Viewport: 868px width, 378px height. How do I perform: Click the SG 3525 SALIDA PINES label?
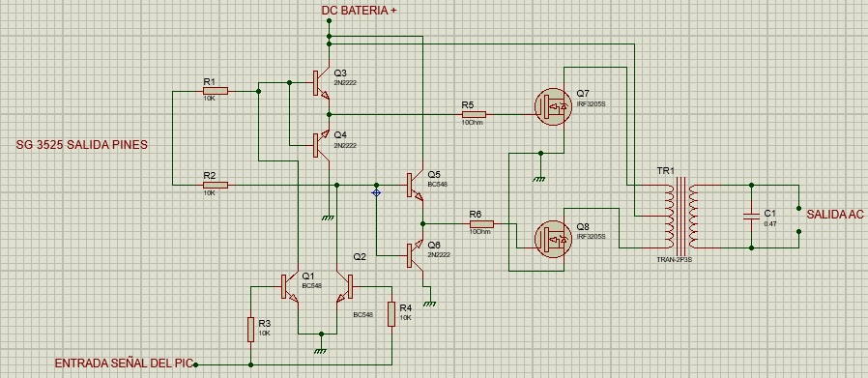[x=82, y=145]
